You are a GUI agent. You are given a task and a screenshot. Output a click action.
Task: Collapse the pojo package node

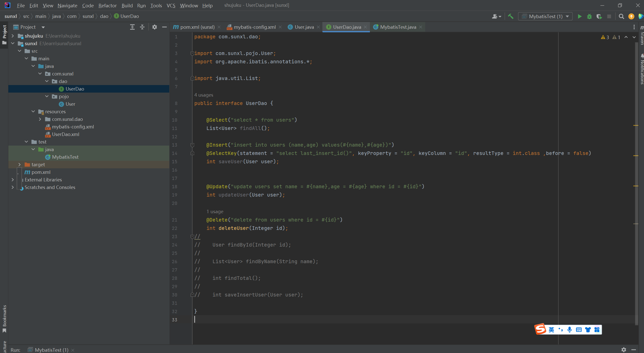pyautogui.click(x=47, y=96)
